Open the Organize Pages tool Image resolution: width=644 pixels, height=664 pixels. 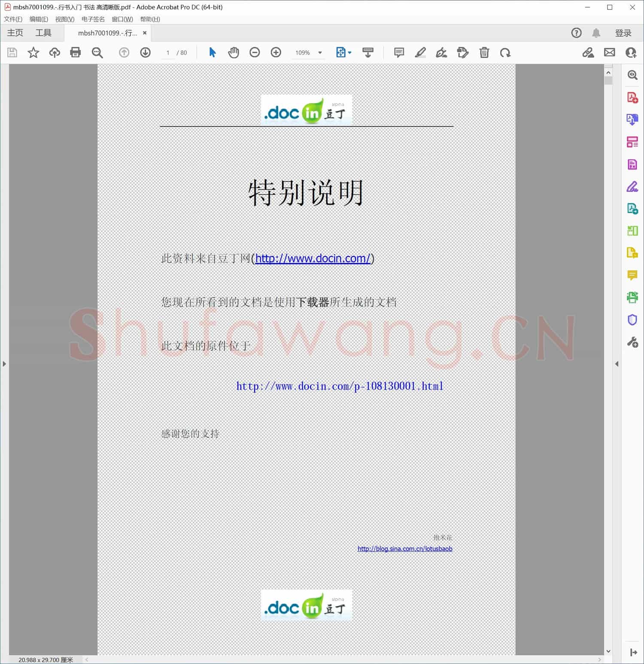click(x=632, y=142)
